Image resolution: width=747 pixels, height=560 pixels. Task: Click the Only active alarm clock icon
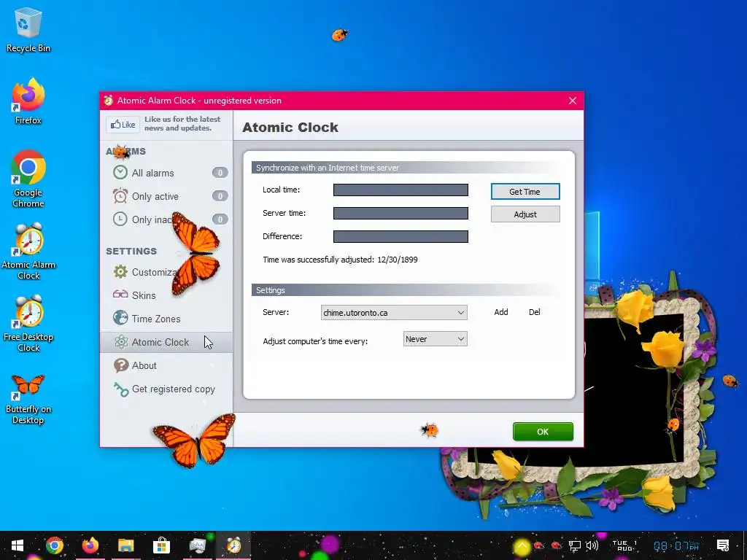click(120, 195)
